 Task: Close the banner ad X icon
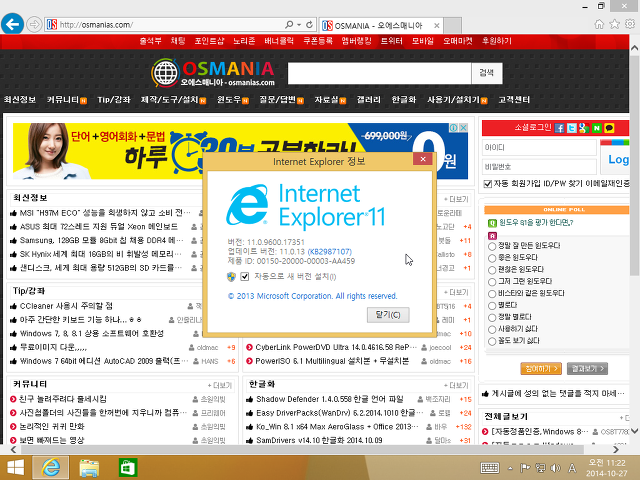[463, 128]
